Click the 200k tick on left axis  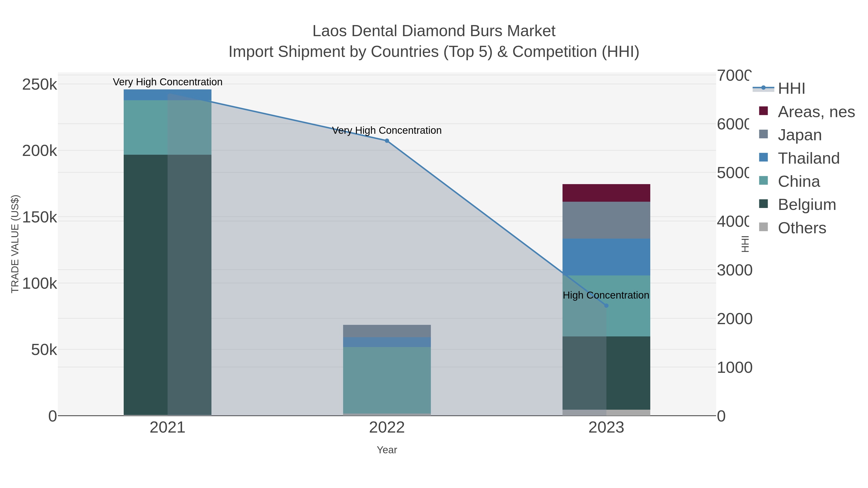[40, 151]
